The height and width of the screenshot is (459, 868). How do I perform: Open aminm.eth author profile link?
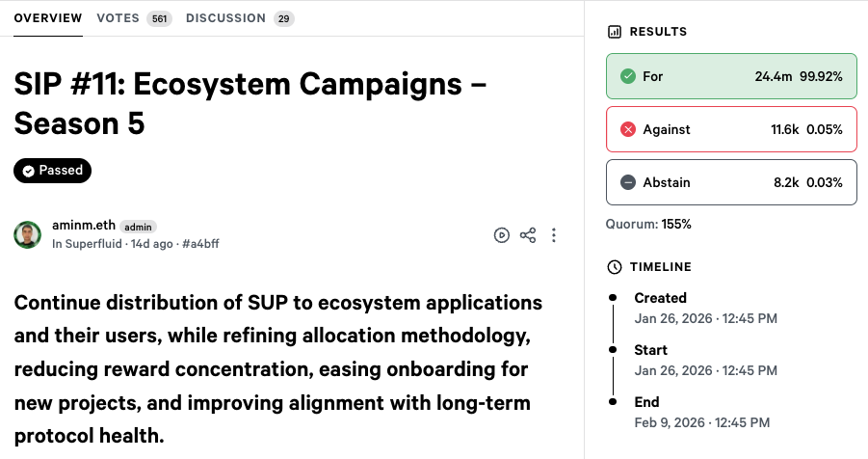pos(84,226)
